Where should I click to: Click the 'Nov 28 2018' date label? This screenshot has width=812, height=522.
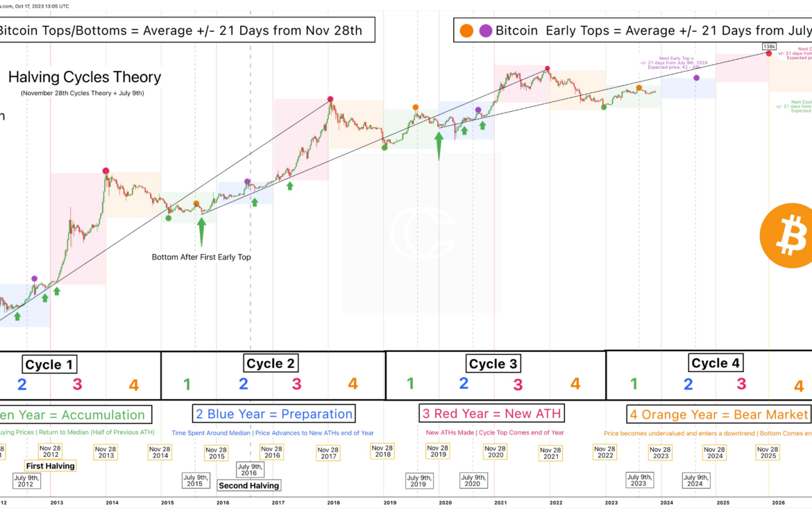point(382,451)
